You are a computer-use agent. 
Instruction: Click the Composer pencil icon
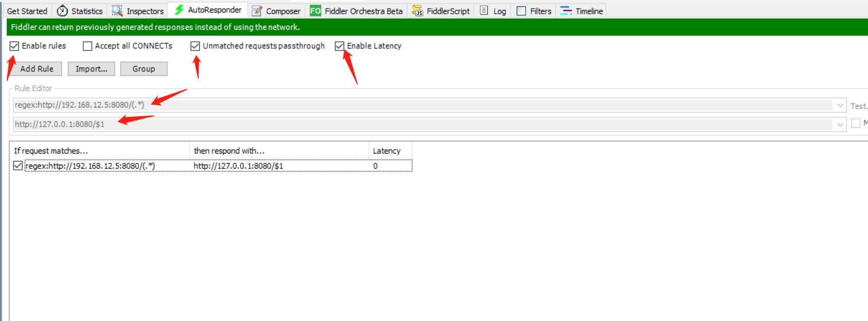[257, 11]
